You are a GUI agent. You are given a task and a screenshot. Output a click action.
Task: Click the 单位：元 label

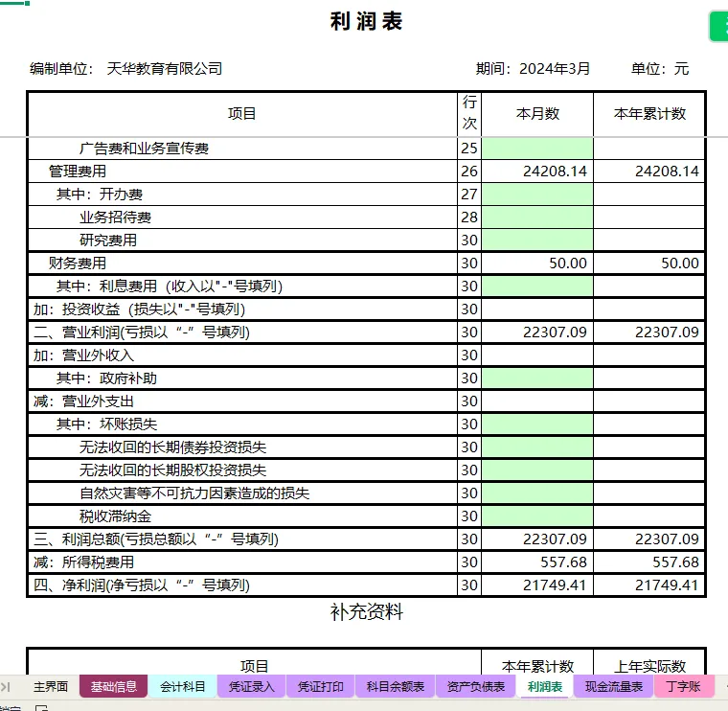660,69
